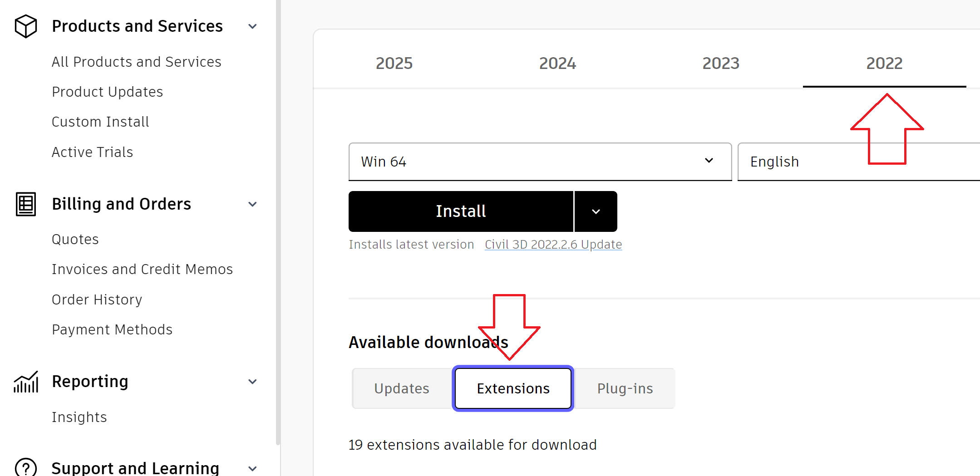Collapse the Billing and Orders section

(252, 204)
